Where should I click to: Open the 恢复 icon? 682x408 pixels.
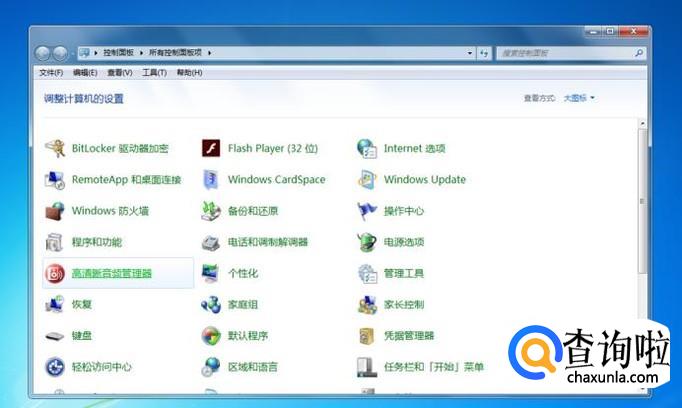(x=55, y=304)
